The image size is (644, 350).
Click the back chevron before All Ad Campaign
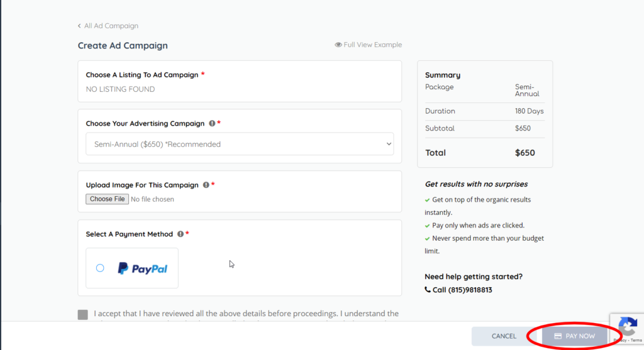coord(79,26)
